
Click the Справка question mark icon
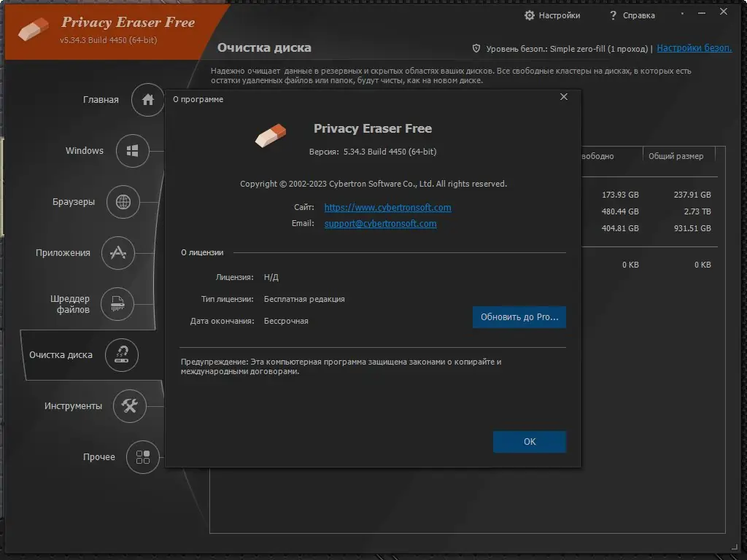coord(613,15)
